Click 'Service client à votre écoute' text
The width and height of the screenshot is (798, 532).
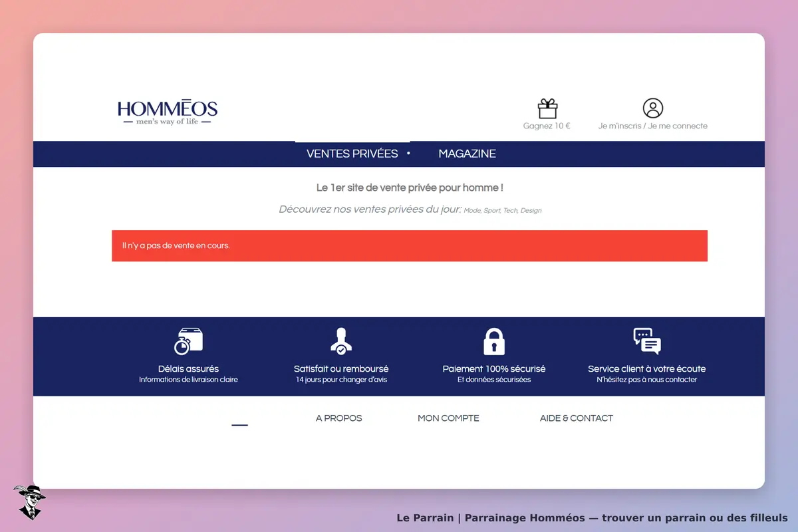coord(647,369)
